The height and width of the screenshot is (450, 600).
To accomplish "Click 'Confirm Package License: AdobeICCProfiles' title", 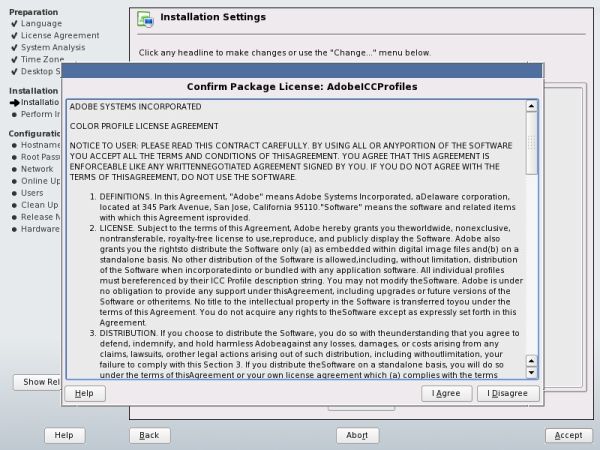I will (302, 86).
